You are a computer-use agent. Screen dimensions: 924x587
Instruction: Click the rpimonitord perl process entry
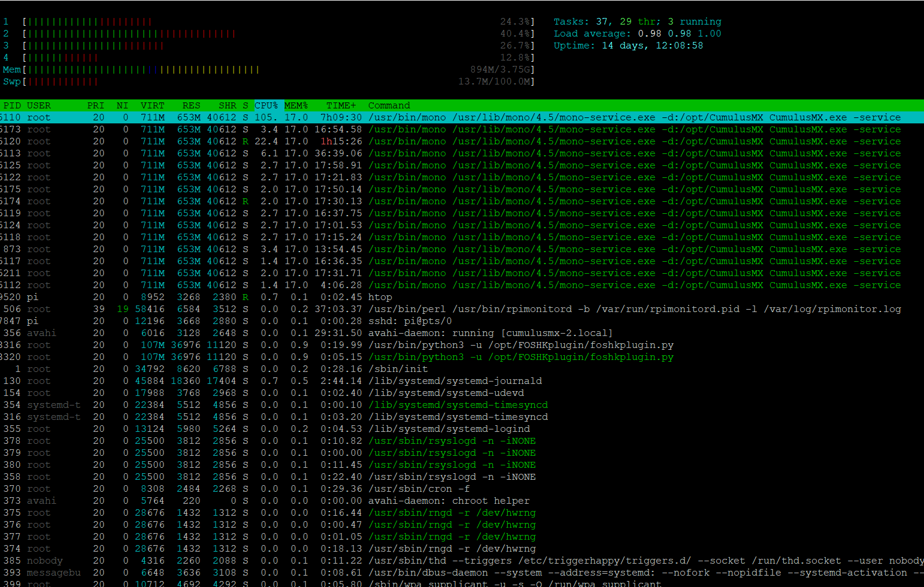tap(240, 309)
